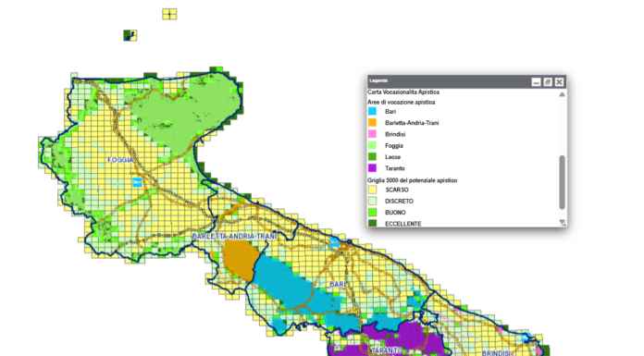This screenshot has width=644, height=356.
Task: Click the legend scrollbar up arrow
Action: click(562, 94)
